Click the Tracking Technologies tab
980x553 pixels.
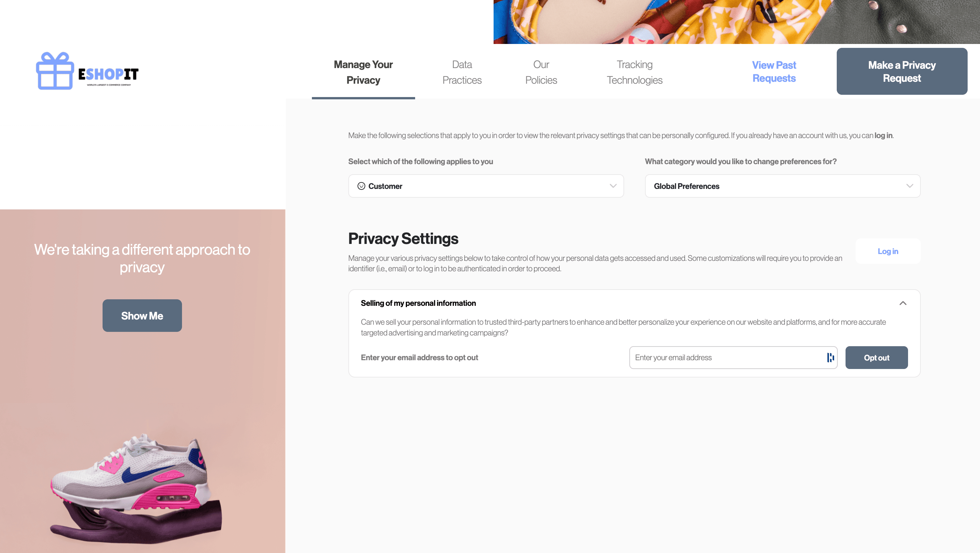click(634, 71)
